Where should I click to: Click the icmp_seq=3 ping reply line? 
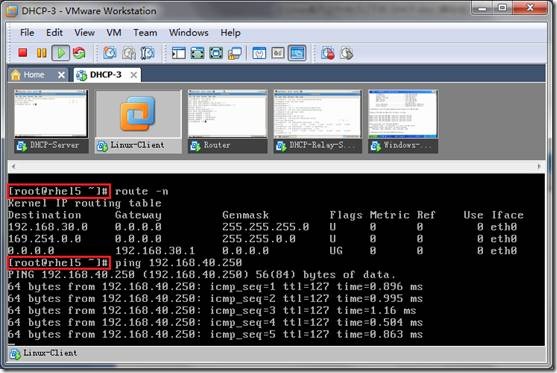tap(212, 310)
